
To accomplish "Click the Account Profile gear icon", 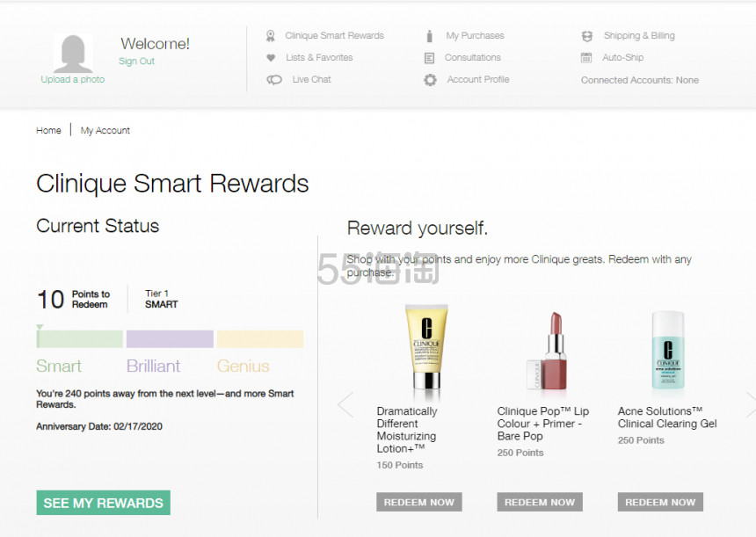I will pos(430,79).
